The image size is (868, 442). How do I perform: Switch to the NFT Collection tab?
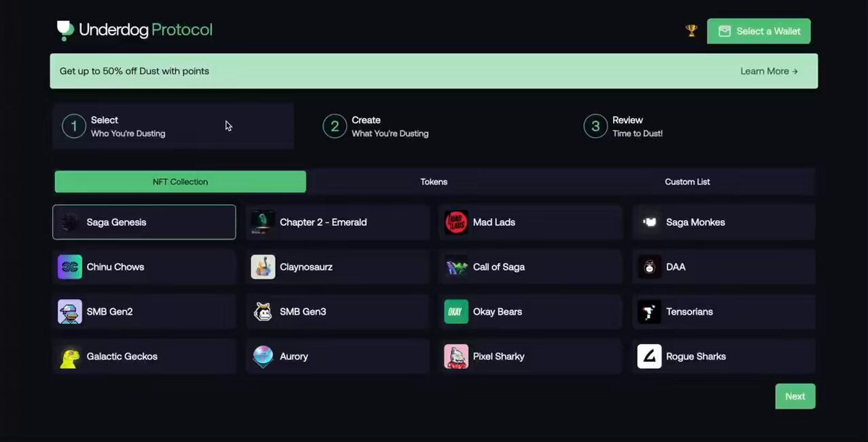(x=180, y=182)
